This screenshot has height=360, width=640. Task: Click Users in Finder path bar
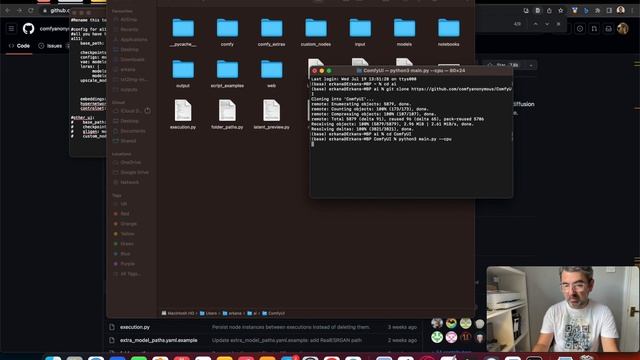(208, 313)
